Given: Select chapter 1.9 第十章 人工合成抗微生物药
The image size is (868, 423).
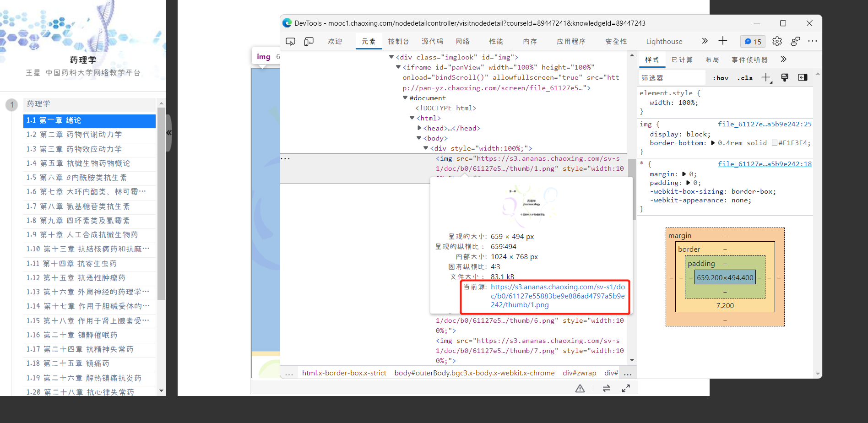Looking at the screenshot, I should tap(89, 235).
